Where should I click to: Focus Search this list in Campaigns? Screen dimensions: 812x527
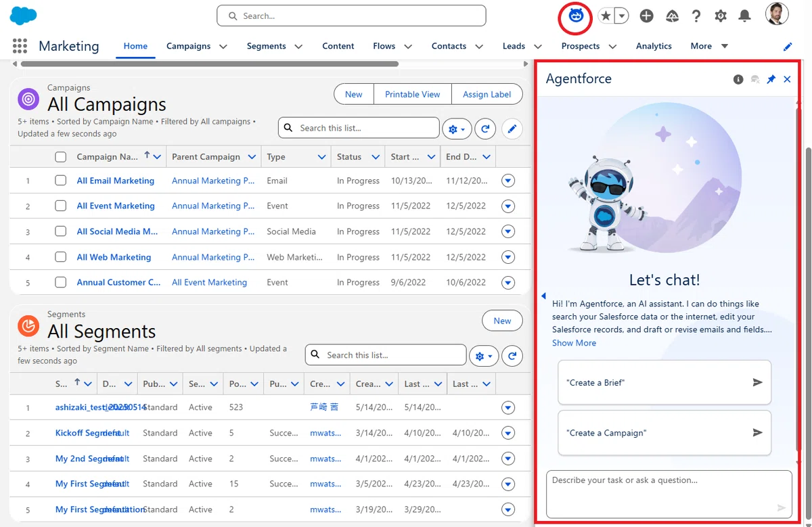click(359, 128)
